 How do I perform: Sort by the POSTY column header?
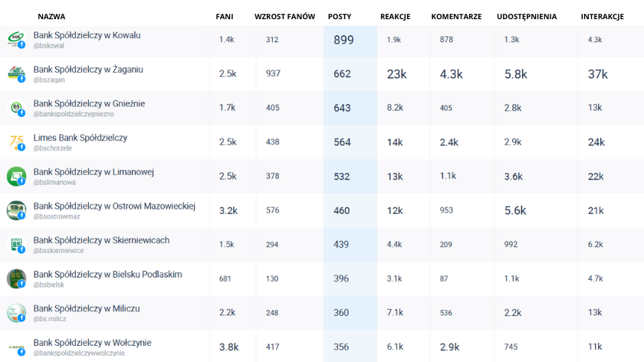pyautogui.click(x=340, y=16)
